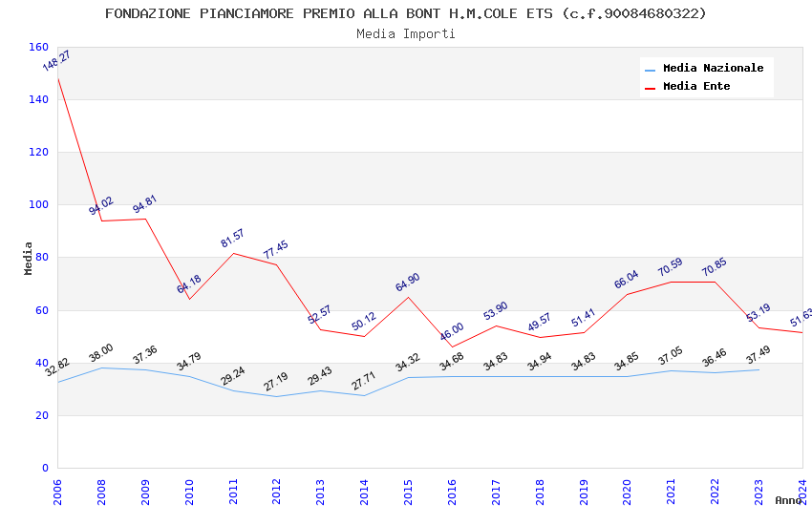
Task: Click the 94.02 data label
Action: (101, 206)
